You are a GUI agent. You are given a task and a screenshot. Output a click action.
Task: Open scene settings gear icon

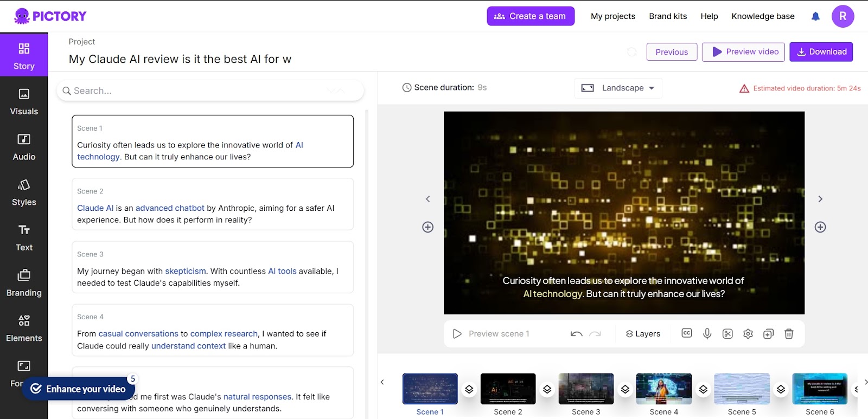tap(748, 334)
